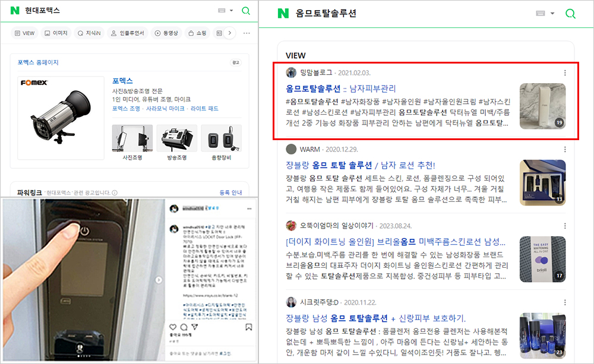Expand dropdown arrow in 현대포맥스 search bar

pos(232,11)
